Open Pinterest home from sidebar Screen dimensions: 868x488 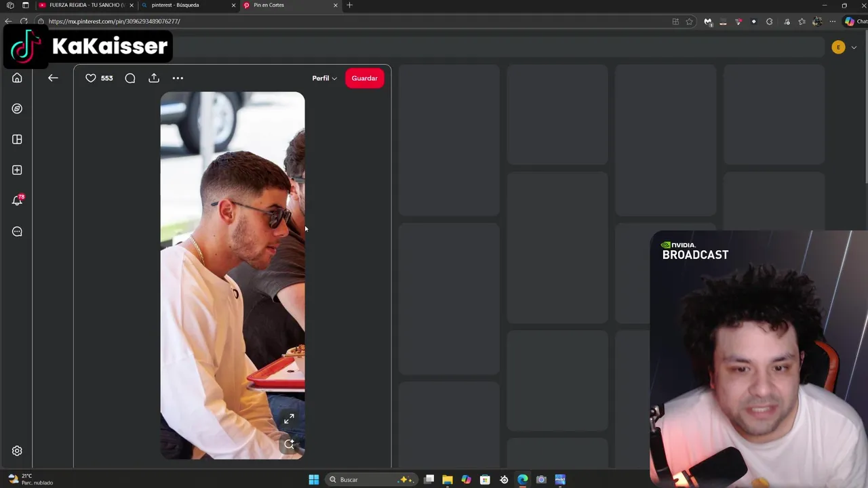tap(17, 78)
